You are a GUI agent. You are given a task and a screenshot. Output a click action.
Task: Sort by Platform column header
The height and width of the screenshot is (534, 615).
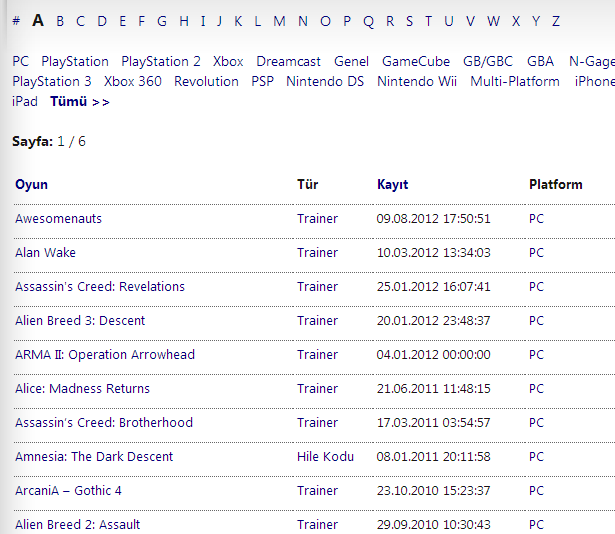[556, 184]
